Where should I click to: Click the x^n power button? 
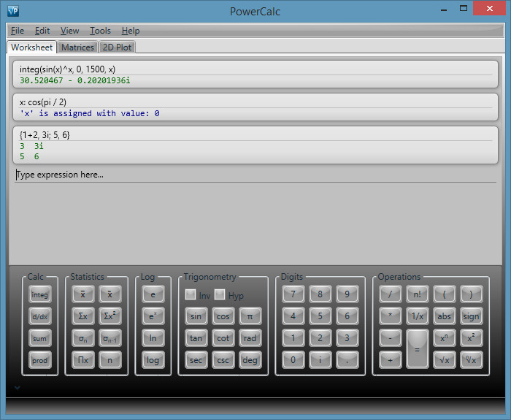[444, 338]
